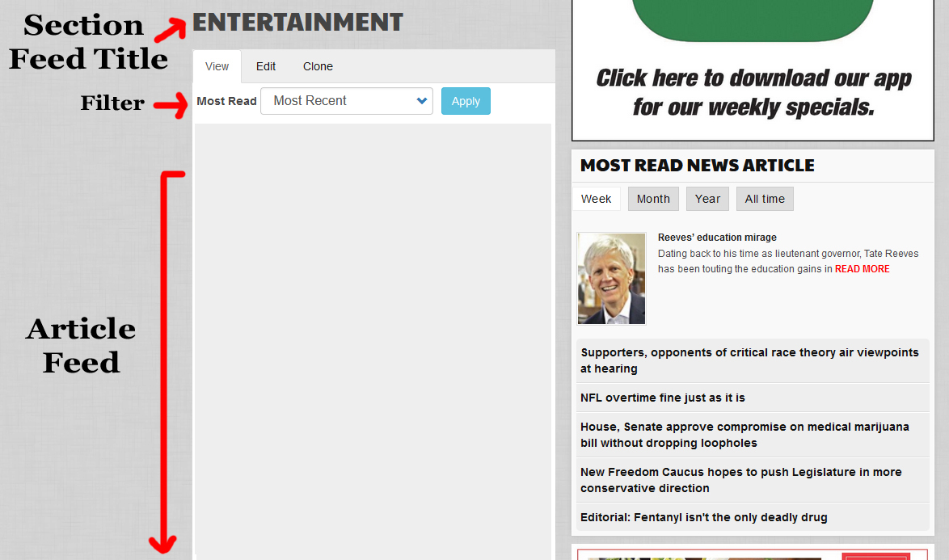Open the medical marijuana bill article
The width and height of the screenshot is (949, 560).
tap(744, 435)
